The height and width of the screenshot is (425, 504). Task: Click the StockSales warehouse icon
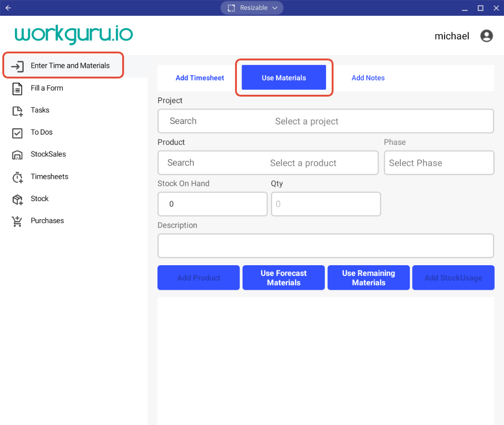[17, 155]
